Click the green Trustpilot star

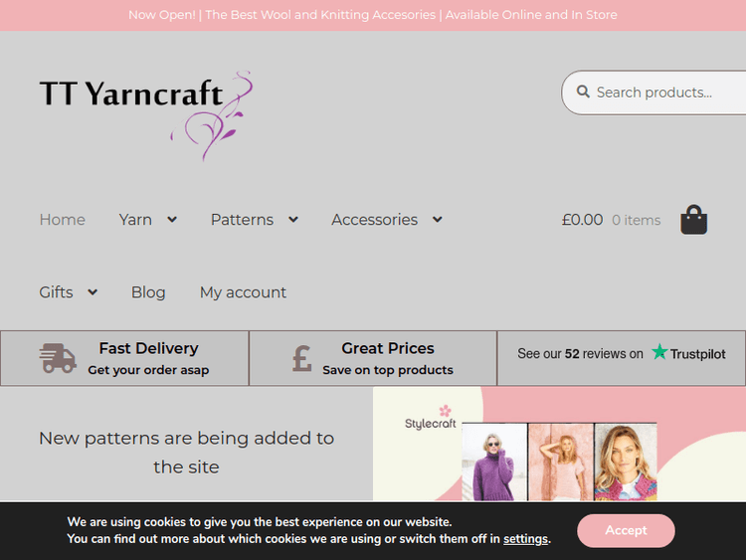(659, 352)
